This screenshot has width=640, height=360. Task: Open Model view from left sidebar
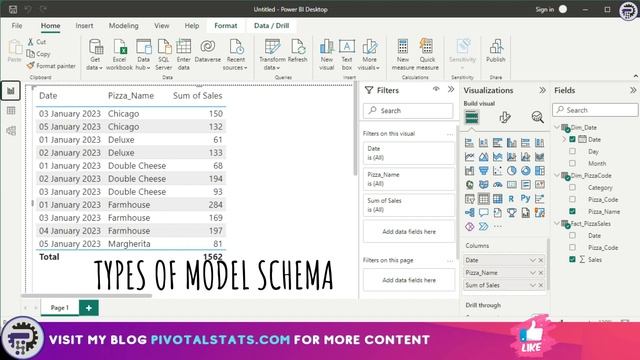tap(11, 131)
